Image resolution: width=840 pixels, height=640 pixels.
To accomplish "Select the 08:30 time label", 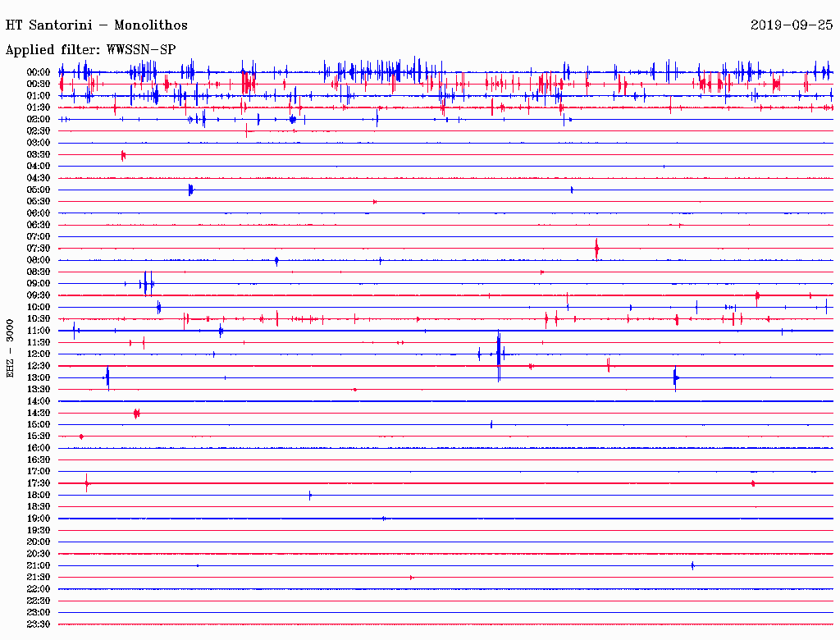I will click(x=39, y=272).
